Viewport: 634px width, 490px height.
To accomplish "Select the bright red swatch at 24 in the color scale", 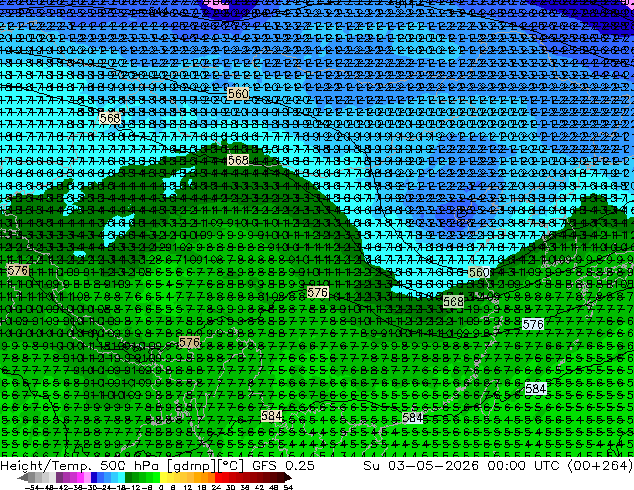I will pos(218,477).
